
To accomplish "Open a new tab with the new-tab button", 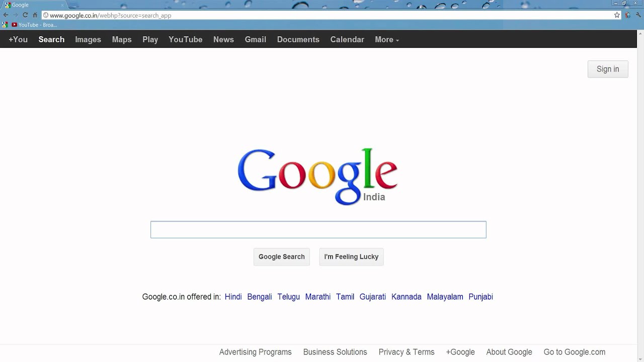I will pos(74,5).
